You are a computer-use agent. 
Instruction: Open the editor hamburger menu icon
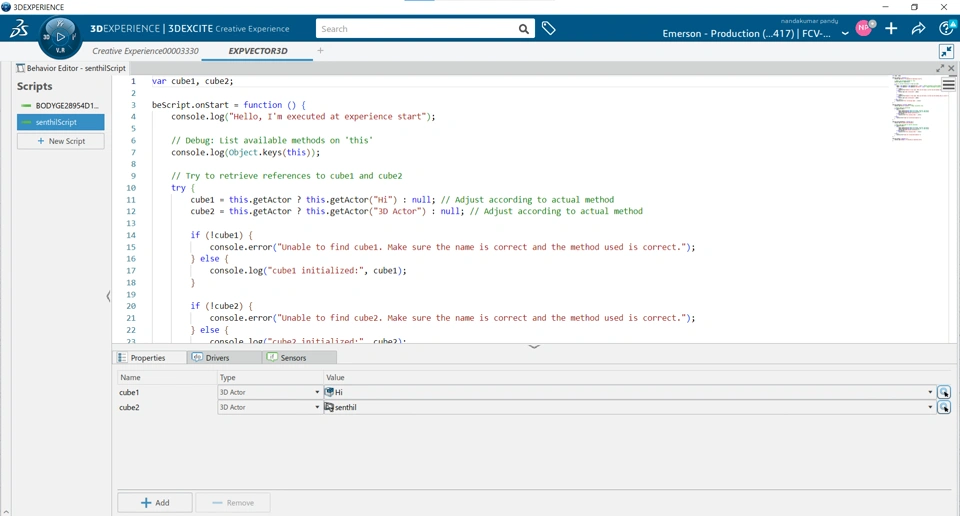(x=948, y=85)
